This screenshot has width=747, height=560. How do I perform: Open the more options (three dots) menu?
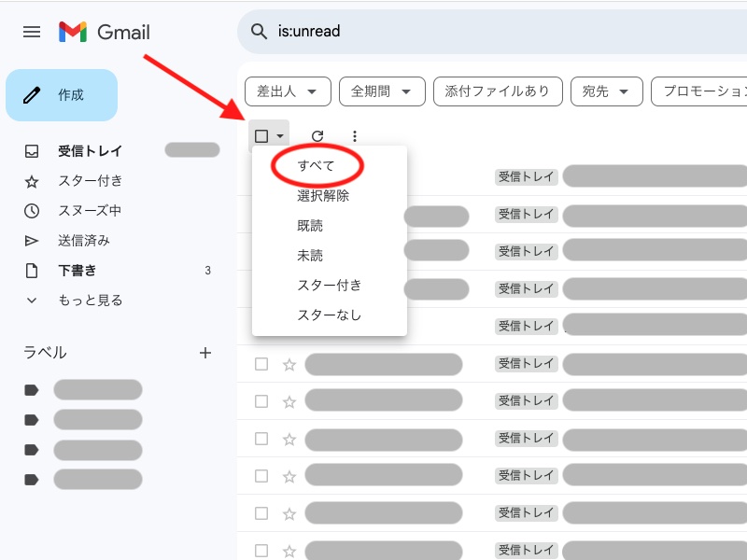(354, 133)
